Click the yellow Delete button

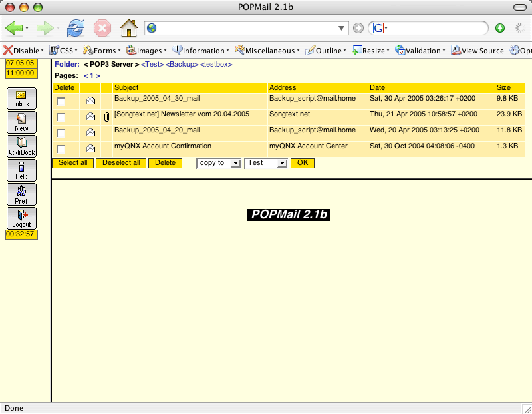165,163
